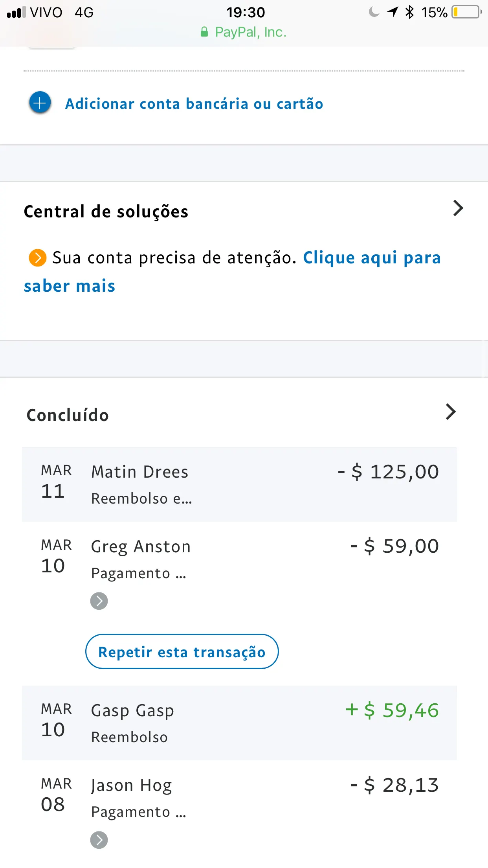Image resolution: width=488 pixels, height=868 pixels.
Task: Tap the gray arrow under Jason Hog payment
Action: (x=99, y=840)
